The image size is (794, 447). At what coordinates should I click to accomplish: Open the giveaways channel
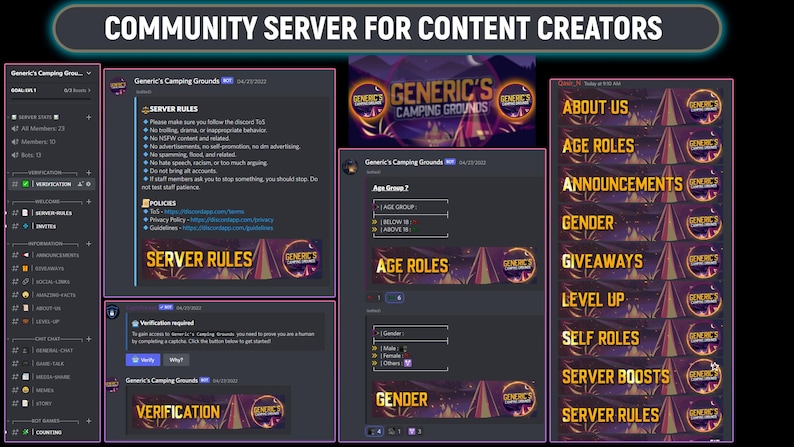[51, 268]
